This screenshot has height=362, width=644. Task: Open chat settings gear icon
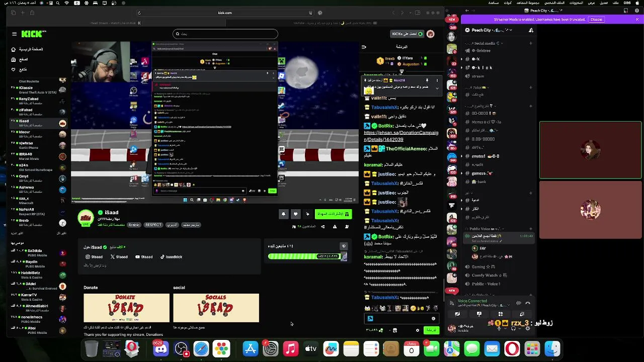tap(417, 330)
